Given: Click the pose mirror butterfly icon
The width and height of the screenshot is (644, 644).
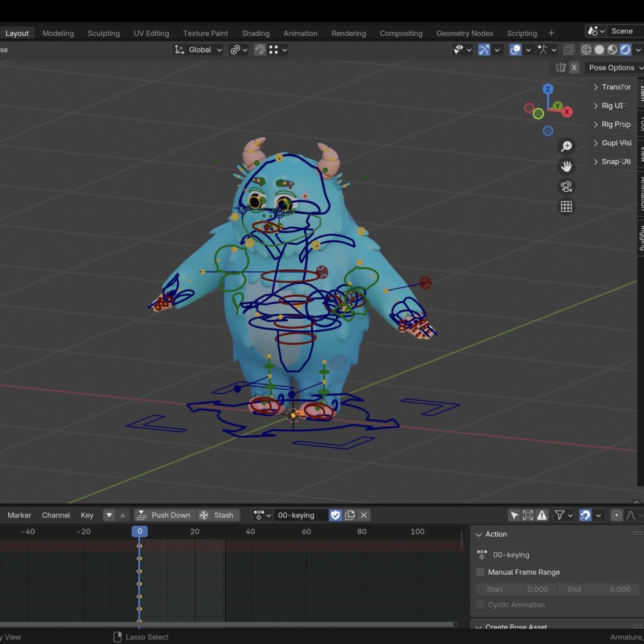Looking at the screenshot, I should pos(560,68).
